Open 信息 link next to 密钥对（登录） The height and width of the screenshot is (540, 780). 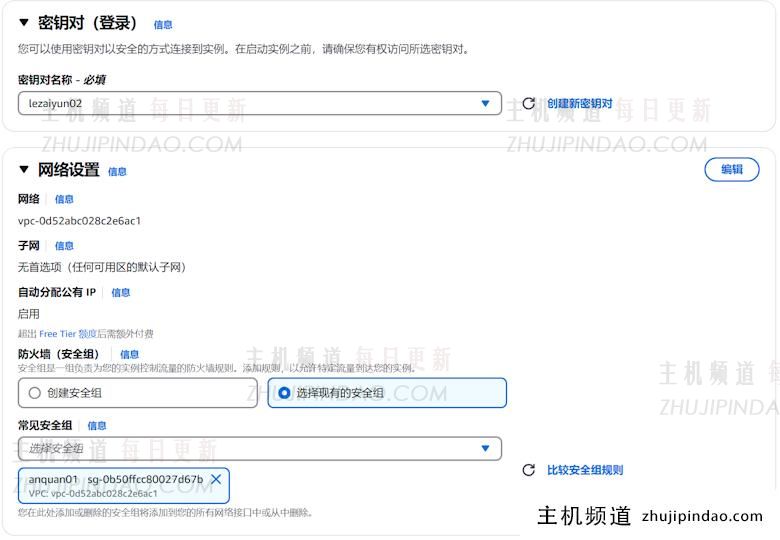(x=163, y=24)
